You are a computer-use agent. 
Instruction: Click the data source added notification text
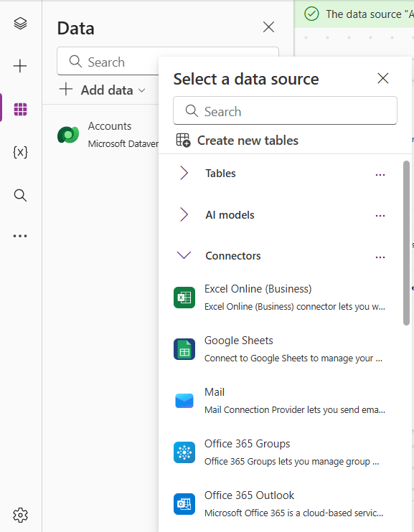pyautogui.click(x=370, y=14)
